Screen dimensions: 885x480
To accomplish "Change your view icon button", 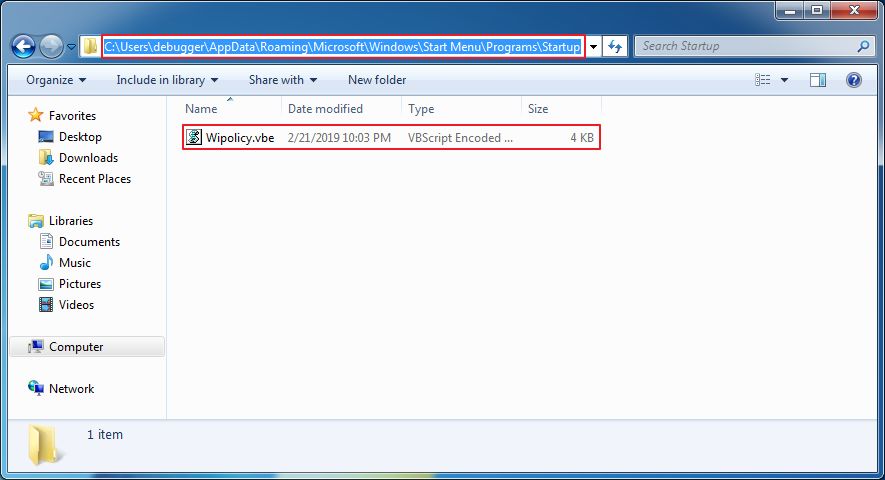I will pos(763,80).
